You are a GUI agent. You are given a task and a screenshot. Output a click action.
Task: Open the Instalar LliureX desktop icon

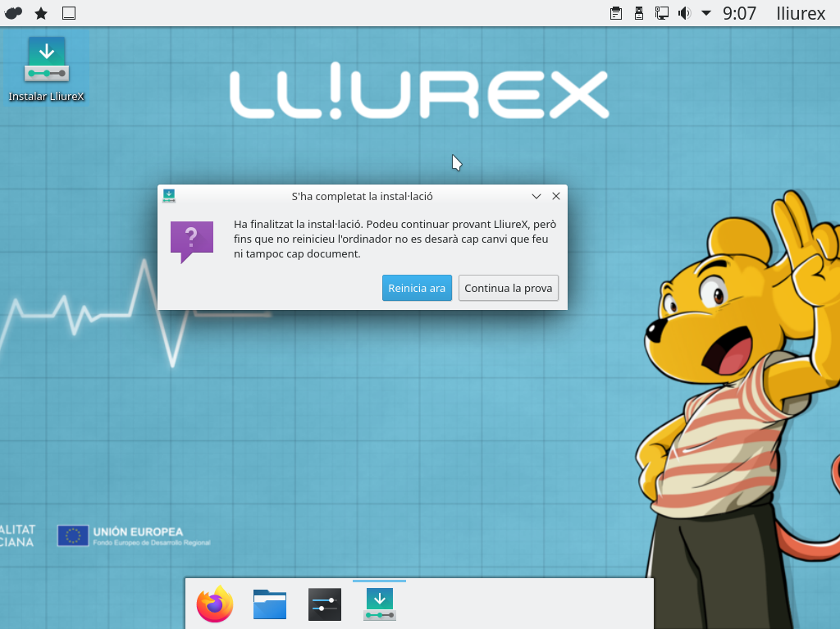click(x=47, y=69)
